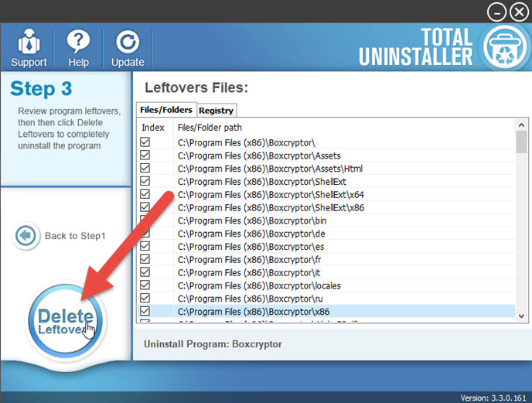Select path ending in Boxcryptor\locales
532x403 pixels.
[x=259, y=285]
